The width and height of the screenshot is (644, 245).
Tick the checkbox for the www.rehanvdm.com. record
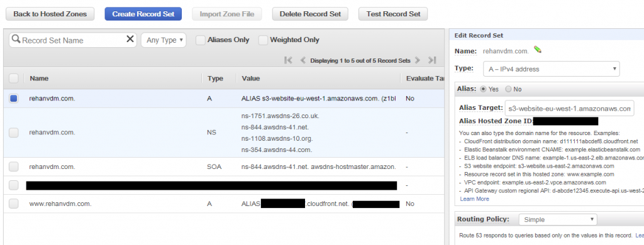click(x=14, y=204)
